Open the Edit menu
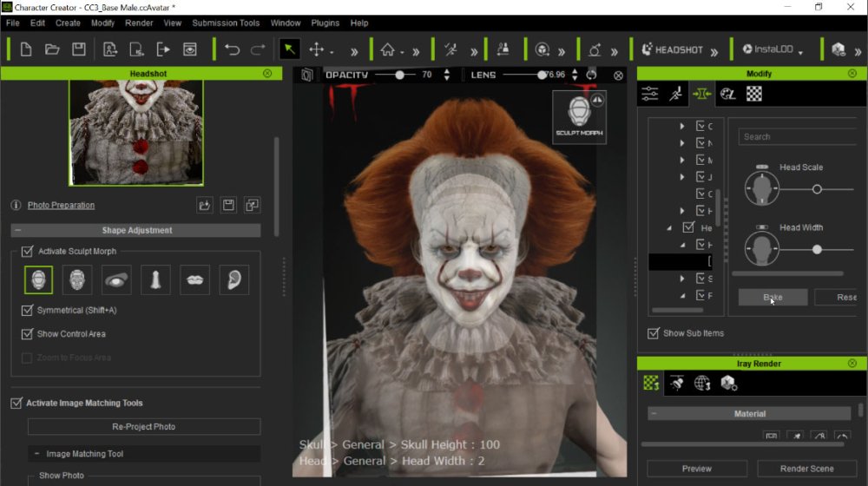Image resolution: width=868 pixels, height=486 pixels. coord(37,23)
